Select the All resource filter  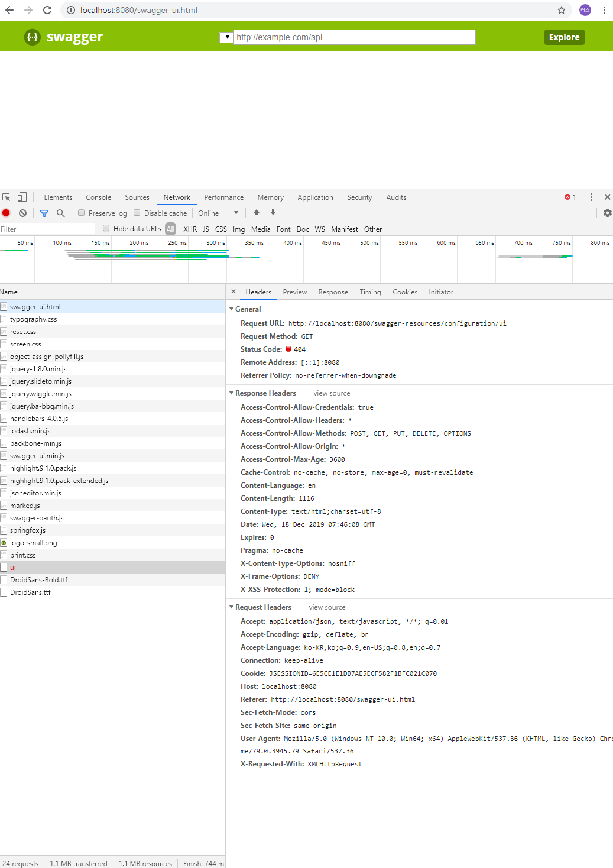[171, 229]
